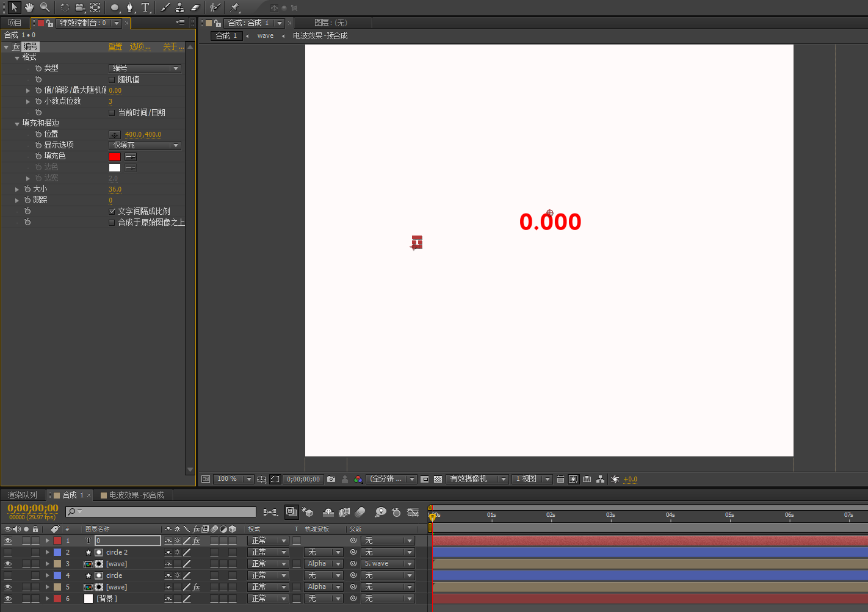Open the 类型 dropdown showing 编号
Viewport: 868px width, 612px height.
tap(145, 68)
